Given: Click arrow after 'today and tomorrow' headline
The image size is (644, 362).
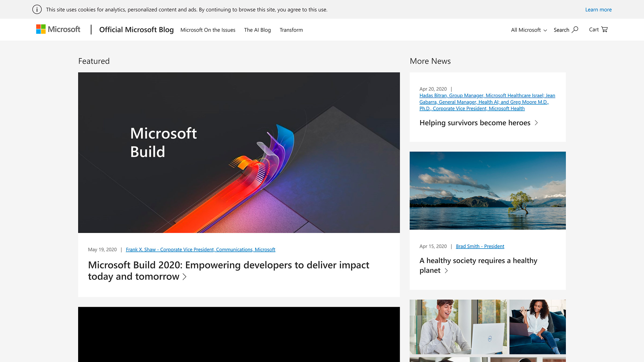Looking at the screenshot, I should 184,276.
